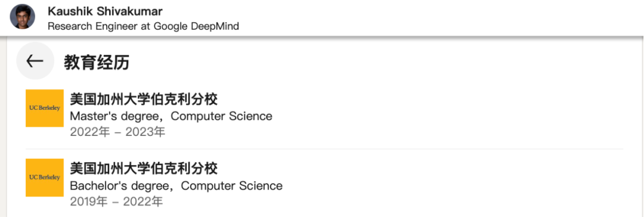The width and height of the screenshot is (644, 217).
Task: Select the 2022年 – 2023年 date range
Action: (x=117, y=132)
